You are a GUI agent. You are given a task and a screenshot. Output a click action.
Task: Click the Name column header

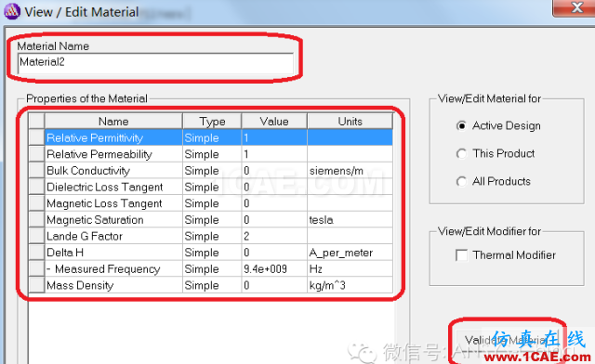113,122
